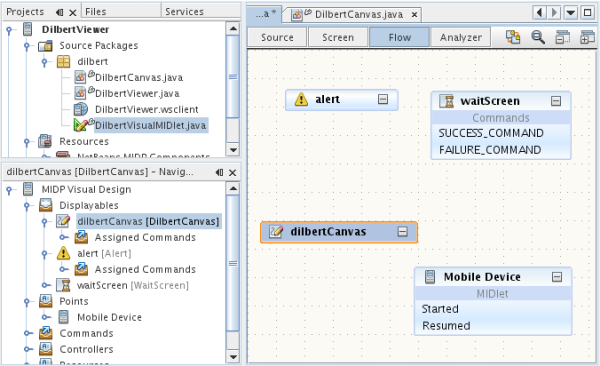This screenshot has height=366, width=600.
Task: Click the zoom magnifier icon in toolbar
Action: (538, 37)
